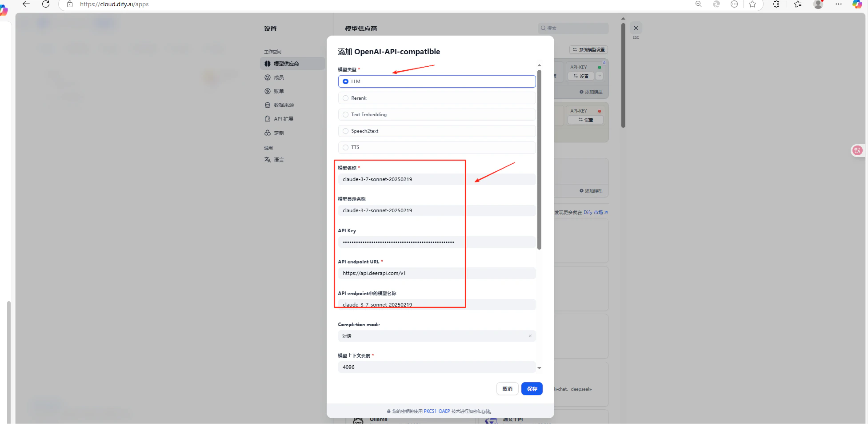Click the dialog scroll up arrow
Screen dimensions: 868x424
pyautogui.click(x=539, y=65)
